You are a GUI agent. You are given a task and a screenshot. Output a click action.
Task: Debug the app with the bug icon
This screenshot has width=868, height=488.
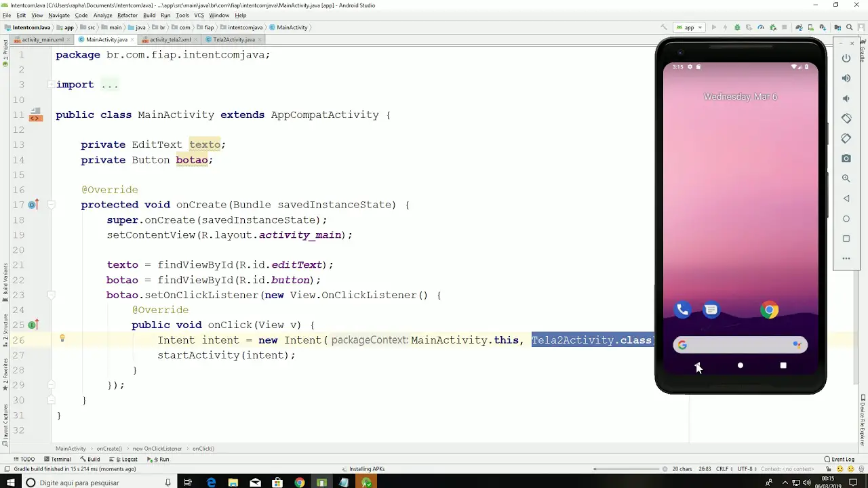point(737,28)
